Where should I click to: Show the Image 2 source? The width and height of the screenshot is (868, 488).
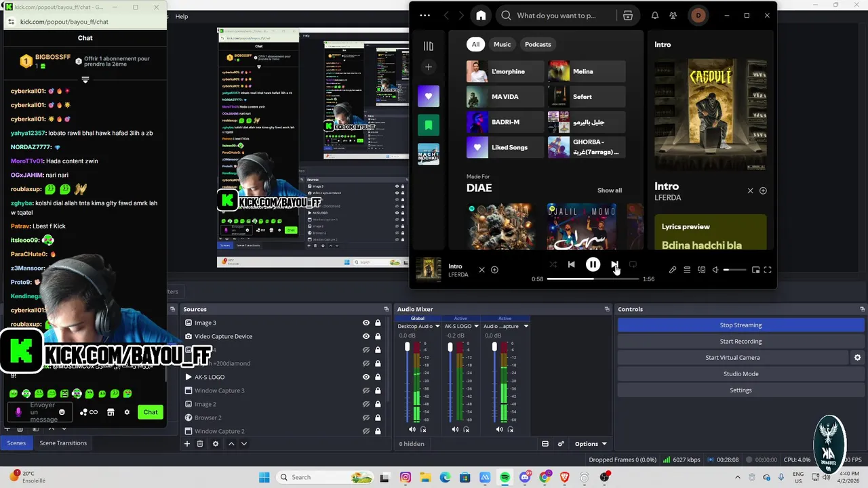366,404
